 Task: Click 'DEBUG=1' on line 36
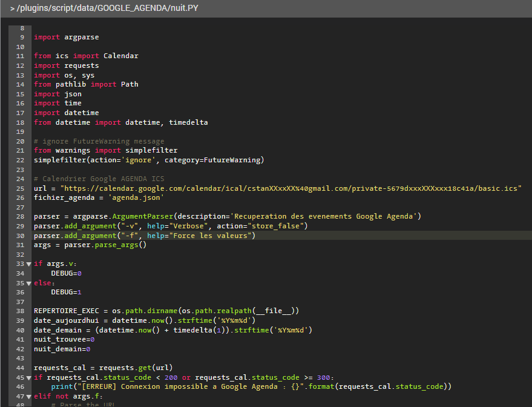click(x=66, y=293)
